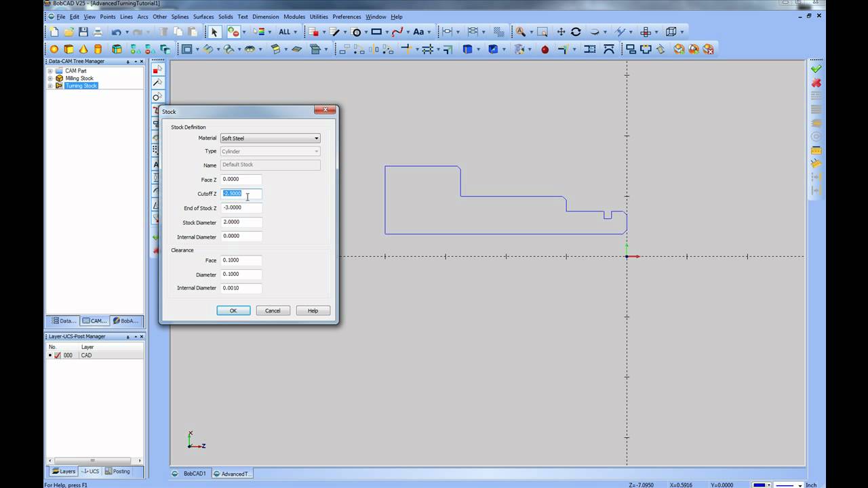Select the line tool in left vertical toolbar
This screenshot has height=488, width=868.
(x=157, y=83)
